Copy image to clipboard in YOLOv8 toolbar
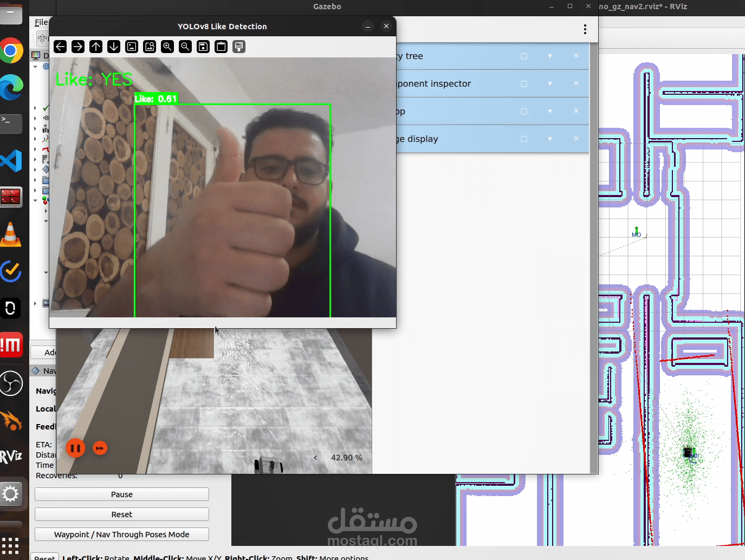 point(221,47)
